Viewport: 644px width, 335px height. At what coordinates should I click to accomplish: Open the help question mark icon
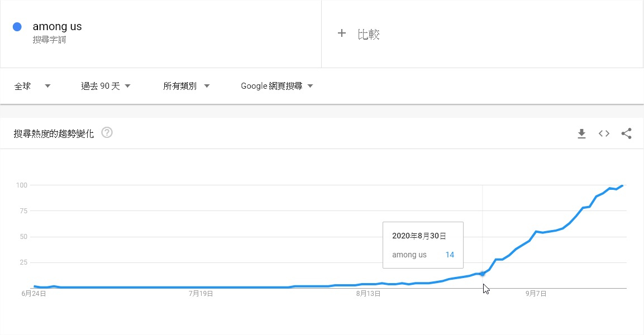[x=107, y=133]
